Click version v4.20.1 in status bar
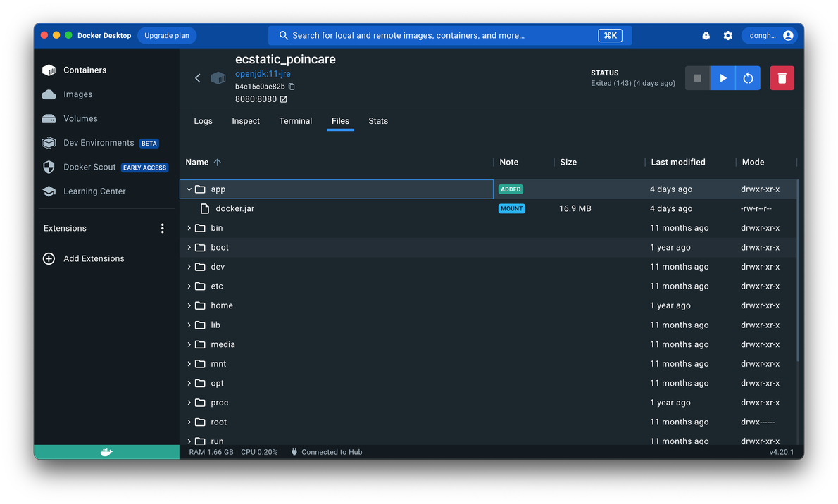Screen dimensions: 838x504 pos(782,452)
